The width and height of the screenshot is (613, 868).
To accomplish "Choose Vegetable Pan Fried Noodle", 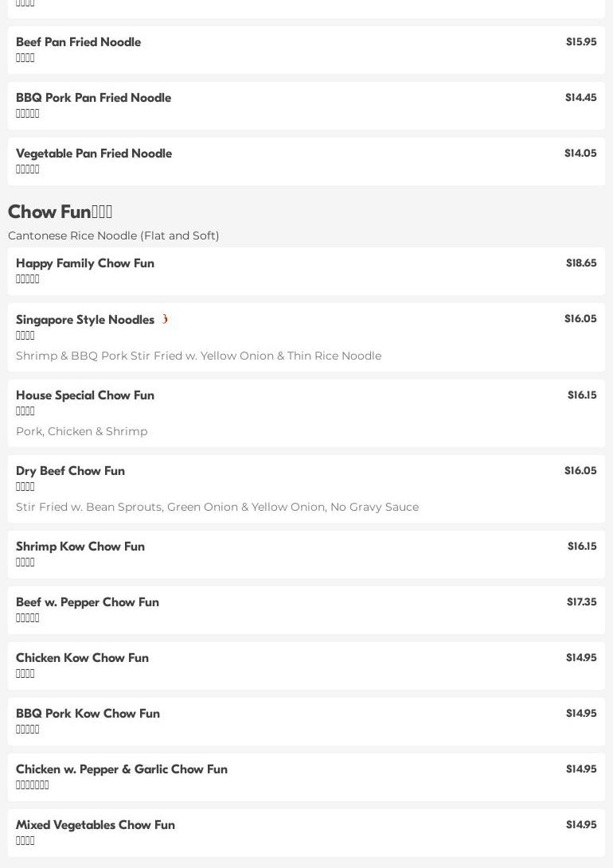I will (x=306, y=162).
